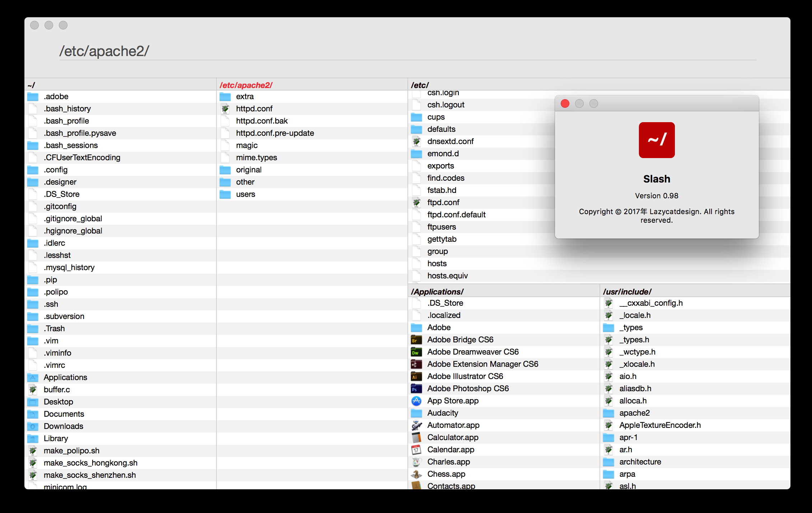Click the Adobe Illustrator CS6 icon
Image resolution: width=812 pixels, height=513 pixels.
click(x=416, y=376)
